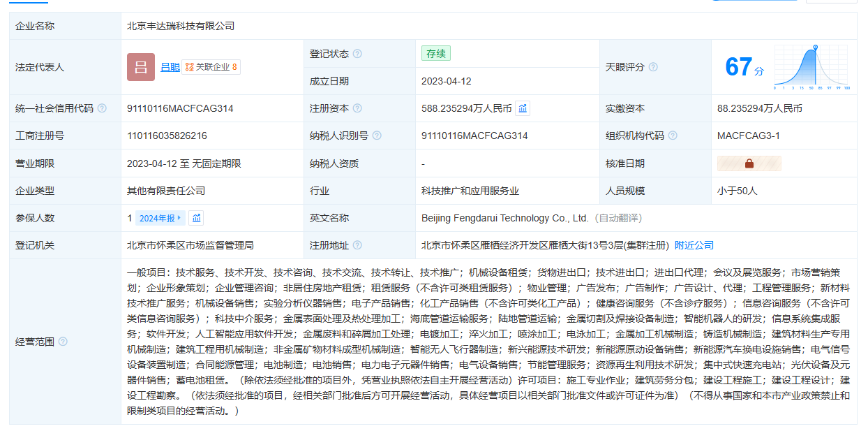Open chart icon beside 2024年报
The height and width of the screenshot is (431, 868).
(x=197, y=218)
